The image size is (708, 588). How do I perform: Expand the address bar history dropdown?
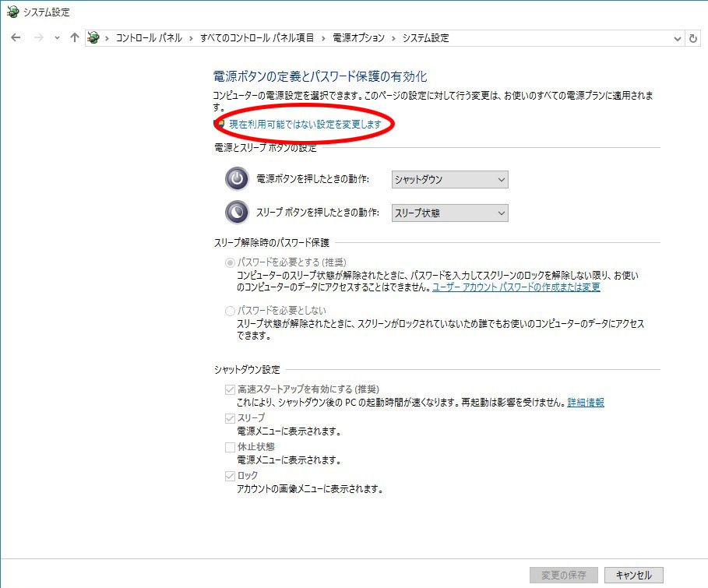676,37
